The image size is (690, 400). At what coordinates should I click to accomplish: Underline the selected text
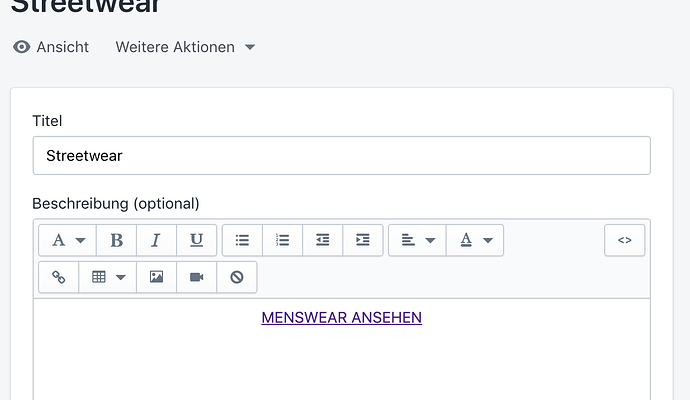[196, 240]
